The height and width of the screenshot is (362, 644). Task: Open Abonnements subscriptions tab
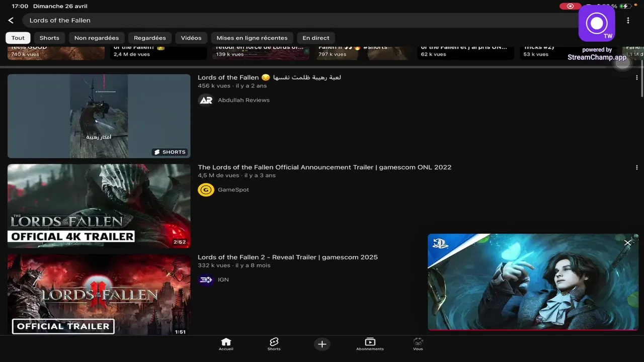[370, 344]
